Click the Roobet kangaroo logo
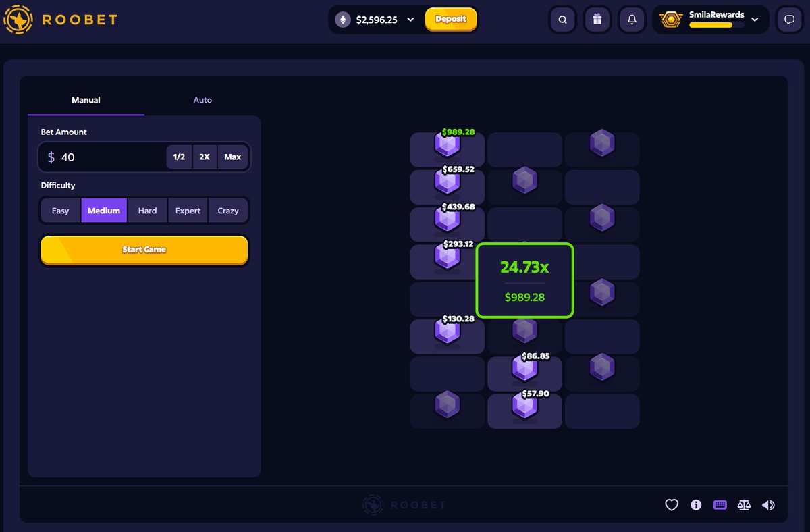 pos(18,20)
